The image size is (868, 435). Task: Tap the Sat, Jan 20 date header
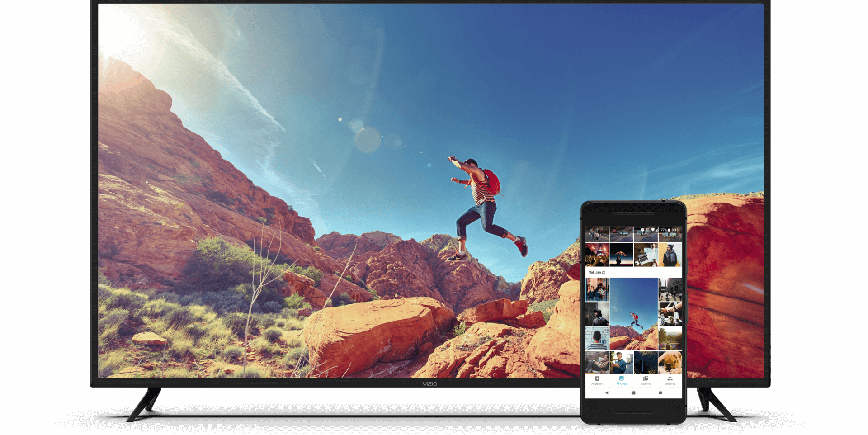pos(597,272)
